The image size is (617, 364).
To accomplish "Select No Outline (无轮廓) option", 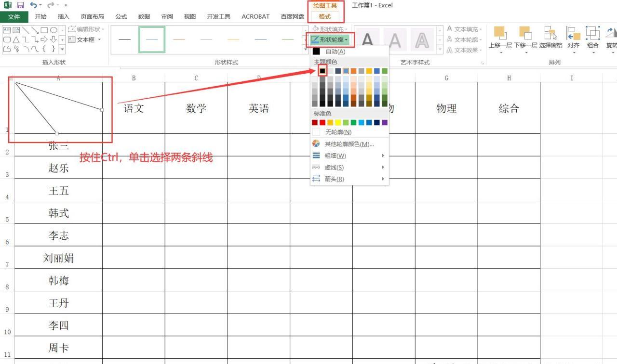I will pyautogui.click(x=349, y=132).
